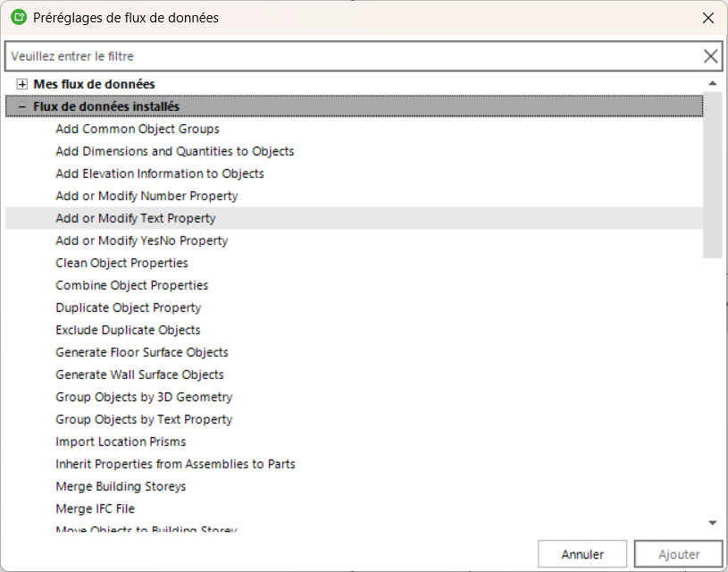728x572 pixels.
Task: Select Clean Object Properties preset
Action: (121, 263)
